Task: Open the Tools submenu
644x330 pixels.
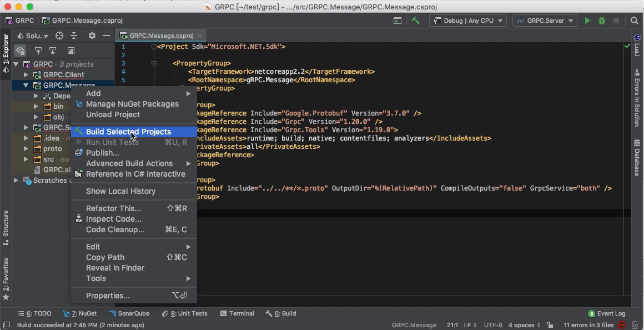Action: (x=134, y=279)
